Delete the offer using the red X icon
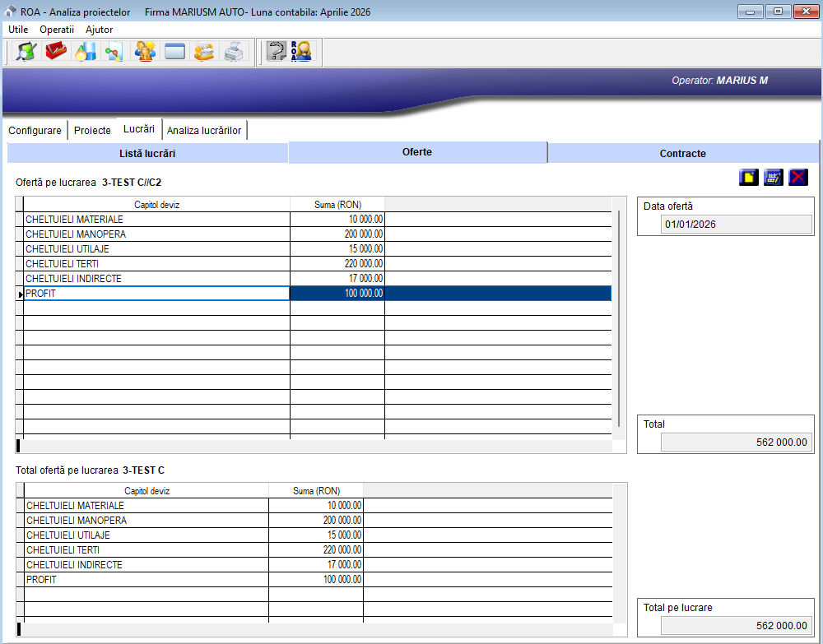The height and width of the screenshot is (644, 823). (x=798, y=178)
